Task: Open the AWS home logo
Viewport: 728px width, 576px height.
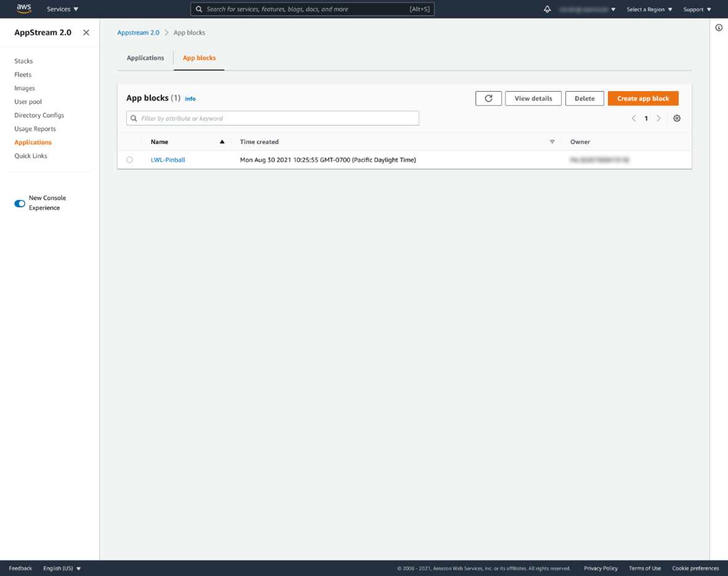Action: [23, 9]
